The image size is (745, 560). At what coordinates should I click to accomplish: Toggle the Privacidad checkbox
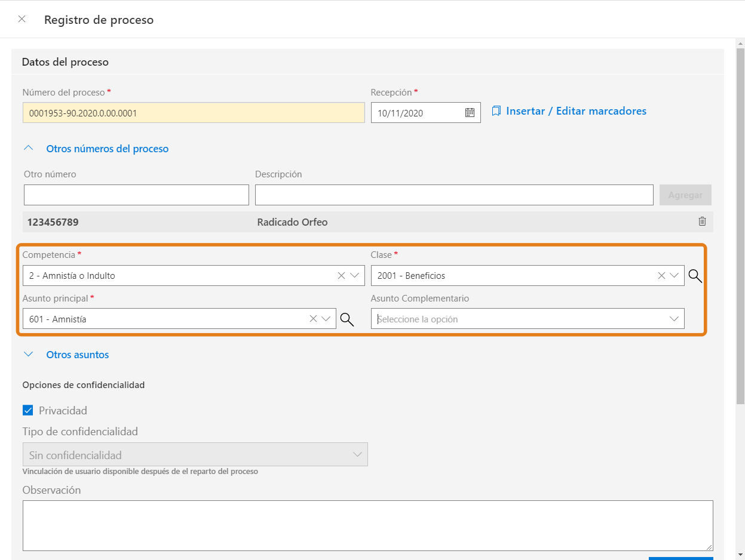point(27,410)
